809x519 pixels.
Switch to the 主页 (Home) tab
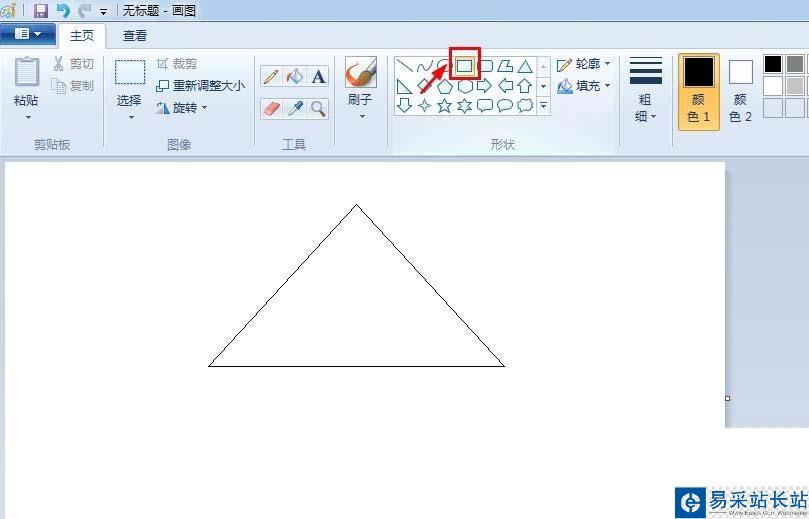82,36
